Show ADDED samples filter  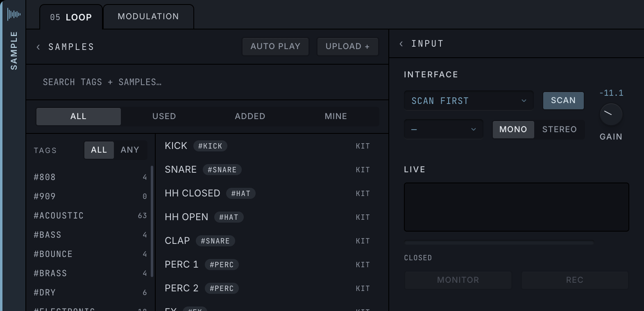point(250,117)
